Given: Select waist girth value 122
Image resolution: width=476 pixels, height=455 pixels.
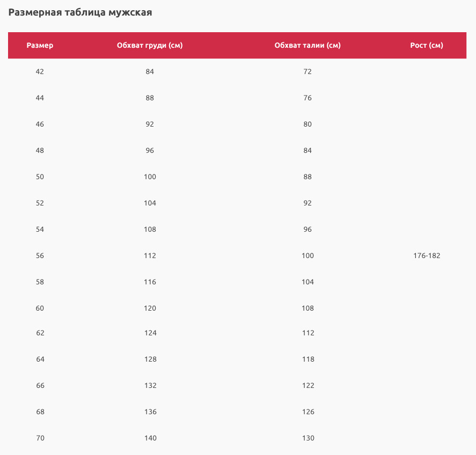Looking at the screenshot, I should pyautogui.click(x=308, y=386).
